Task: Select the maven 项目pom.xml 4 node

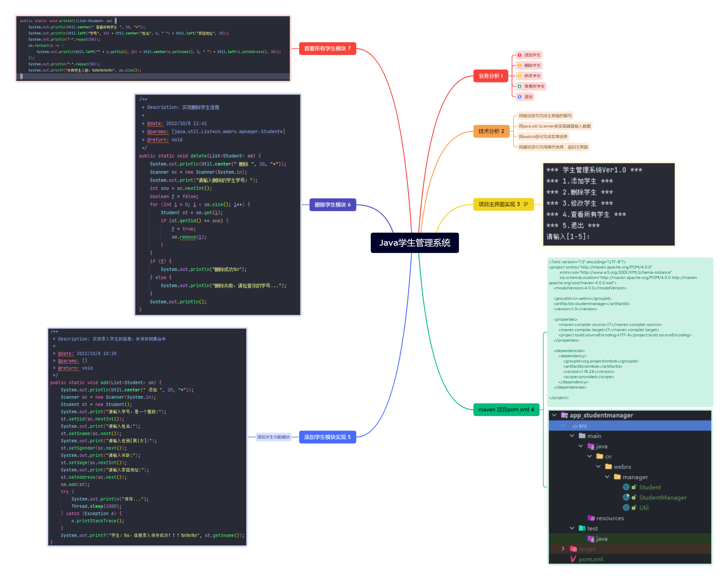Action: pyautogui.click(x=506, y=410)
